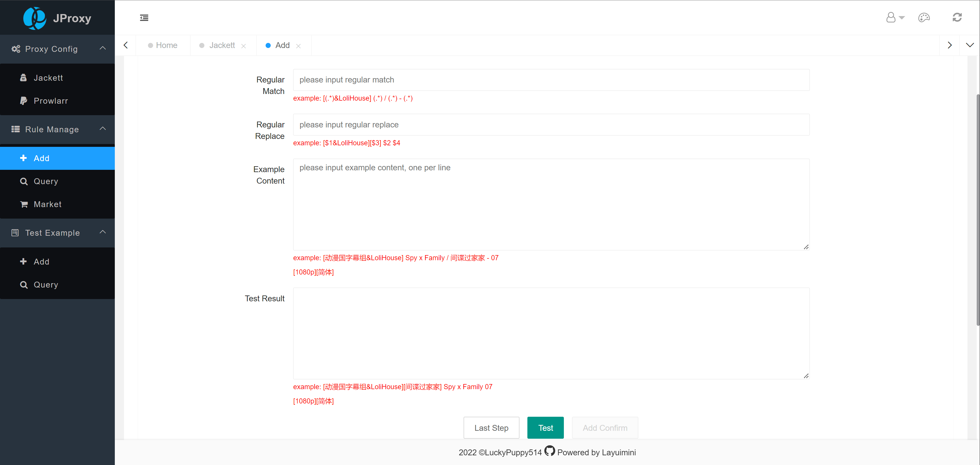
Task: Focus the Regular Match input field
Action: tap(551, 80)
